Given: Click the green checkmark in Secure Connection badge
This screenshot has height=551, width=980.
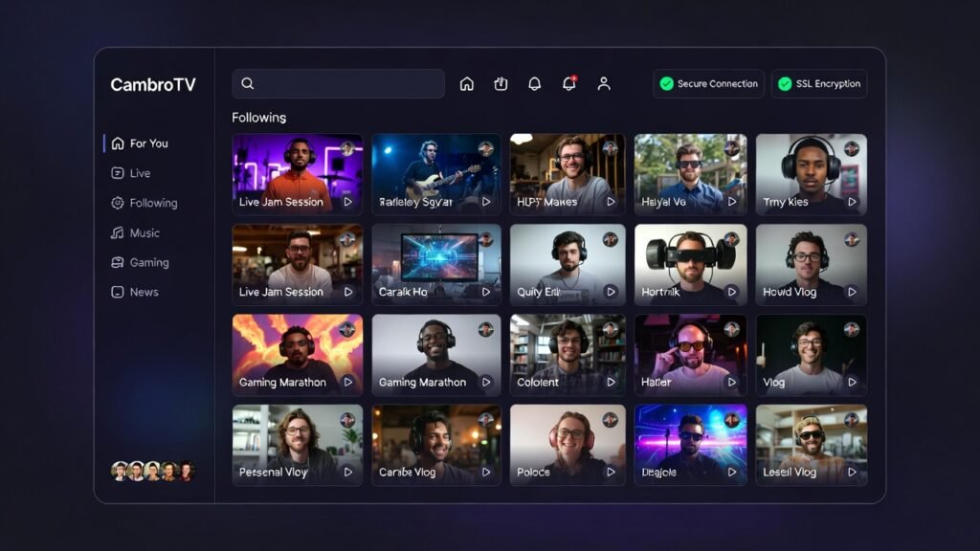Looking at the screenshot, I should pos(667,84).
